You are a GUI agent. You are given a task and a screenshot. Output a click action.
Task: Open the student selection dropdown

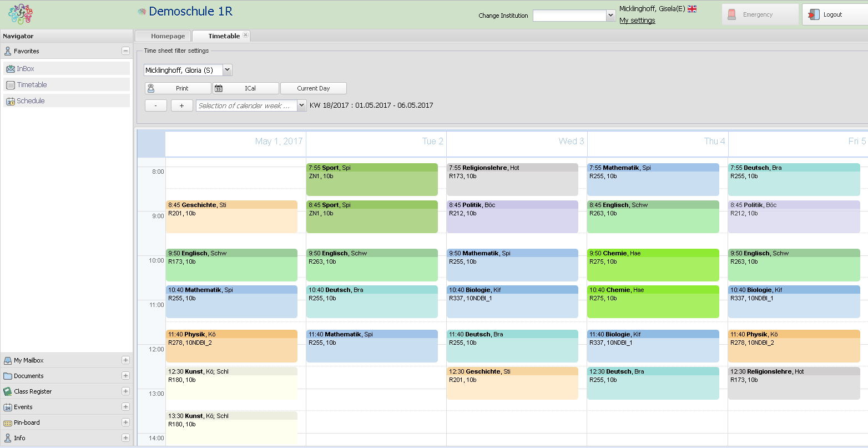[x=227, y=71]
